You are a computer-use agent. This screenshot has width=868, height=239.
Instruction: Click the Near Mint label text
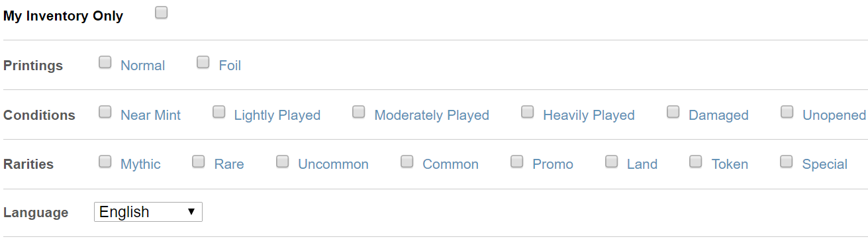click(x=150, y=115)
